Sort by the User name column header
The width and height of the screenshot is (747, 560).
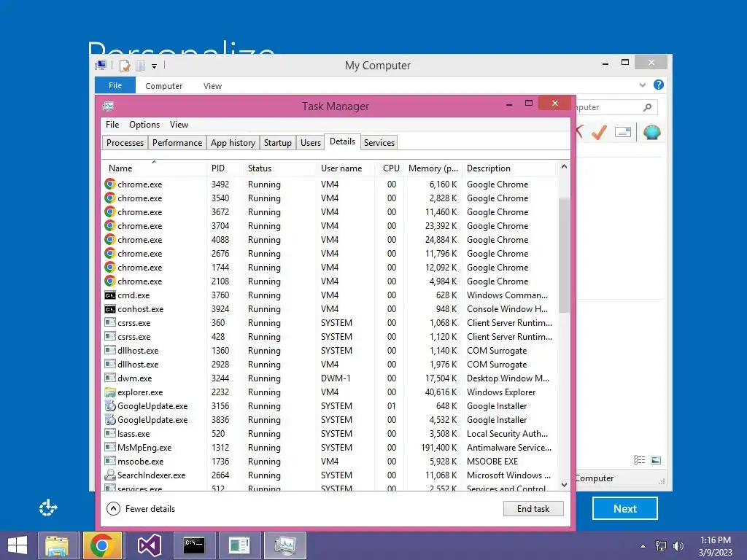point(345,168)
